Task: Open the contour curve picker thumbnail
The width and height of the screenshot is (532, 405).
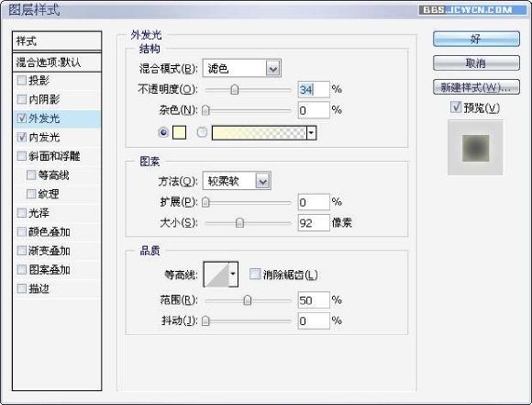Action: point(216,275)
